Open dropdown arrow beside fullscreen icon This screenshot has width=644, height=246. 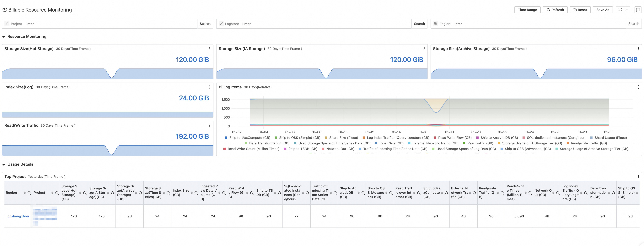(626, 10)
